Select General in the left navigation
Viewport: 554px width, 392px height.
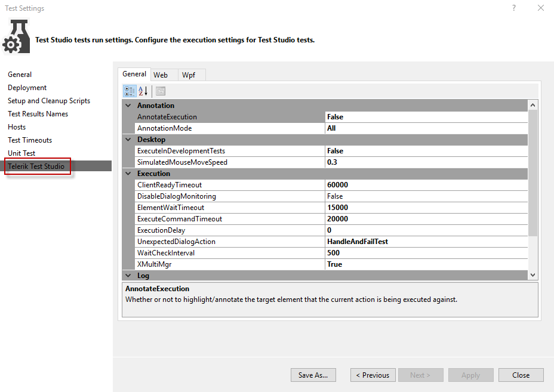click(x=20, y=75)
